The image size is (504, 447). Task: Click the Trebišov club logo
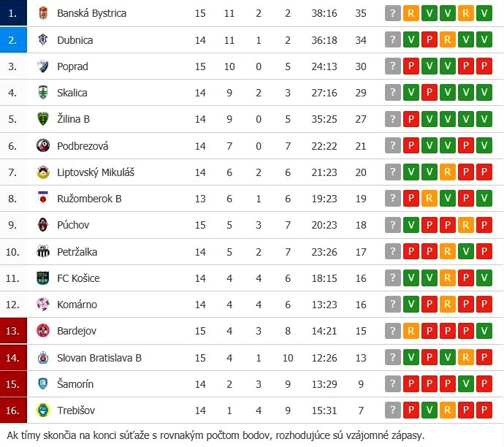tap(43, 410)
